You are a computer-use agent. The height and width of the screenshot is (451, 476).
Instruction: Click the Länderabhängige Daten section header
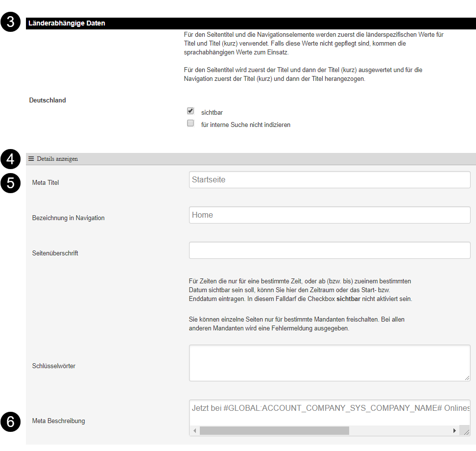tap(67, 23)
